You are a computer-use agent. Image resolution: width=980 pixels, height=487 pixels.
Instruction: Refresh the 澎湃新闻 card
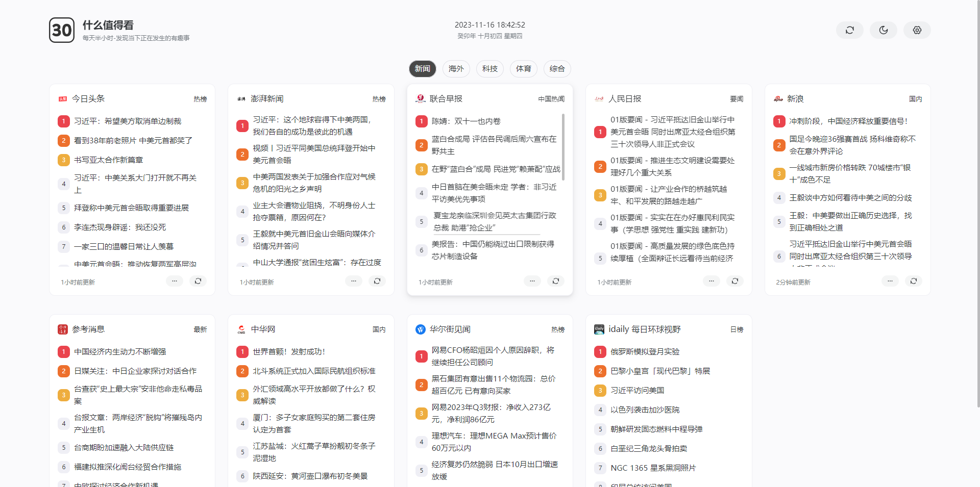coord(377,281)
